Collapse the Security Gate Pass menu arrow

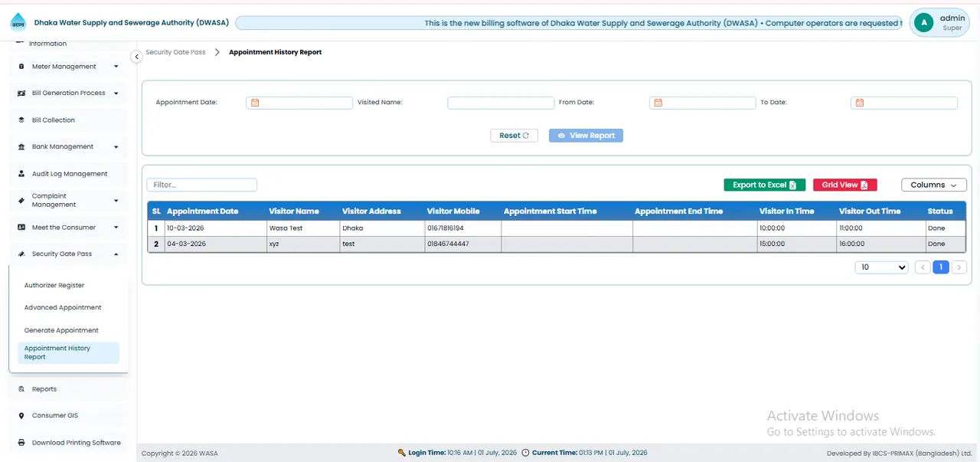[116, 254]
